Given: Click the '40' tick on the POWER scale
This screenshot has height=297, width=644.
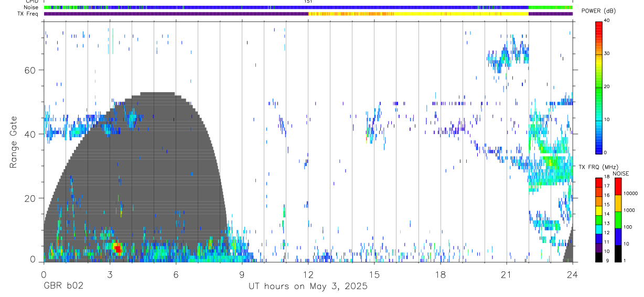Looking at the screenshot, I should (x=607, y=21).
